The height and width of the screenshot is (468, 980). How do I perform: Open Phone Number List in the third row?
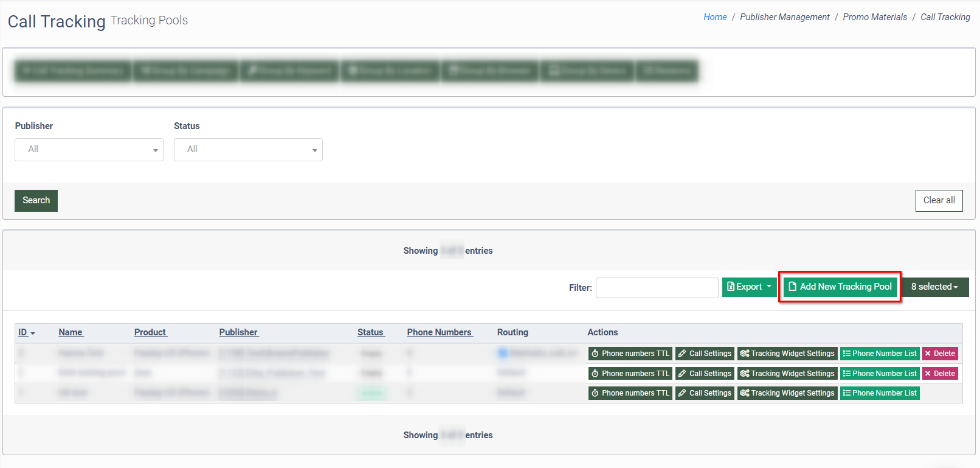click(x=879, y=393)
